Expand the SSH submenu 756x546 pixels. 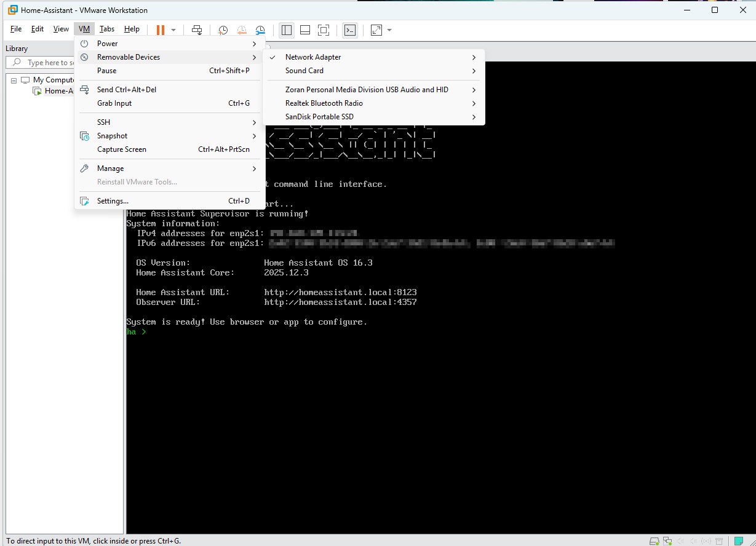[170, 122]
